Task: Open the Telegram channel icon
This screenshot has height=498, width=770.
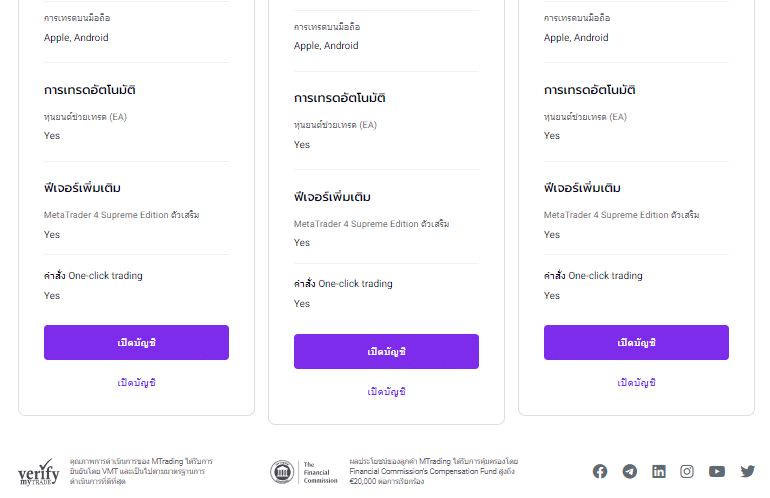Action: pyautogui.click(x=630, y=471)
